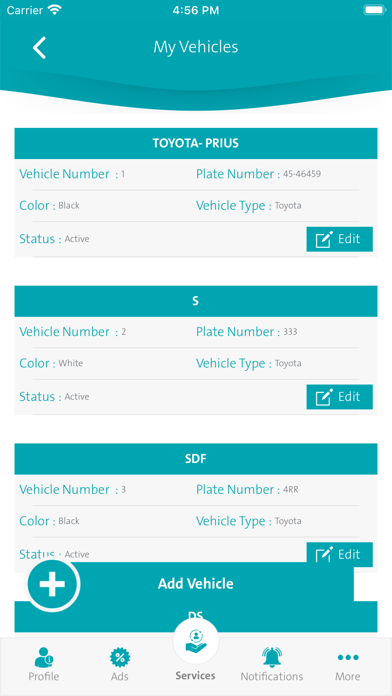Screen dimensions: 392x696
Task: Open the Notifications bell icon
Action: (272, 657)
